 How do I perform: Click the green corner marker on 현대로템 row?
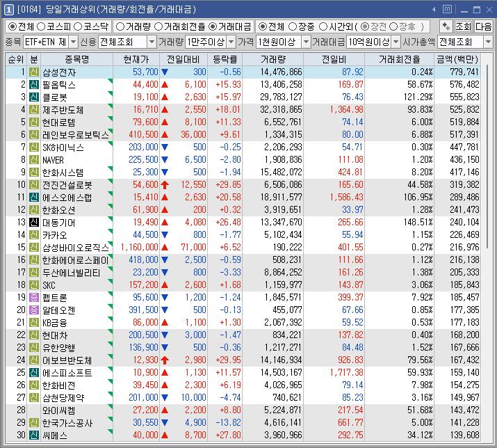click(x=111, y=119)
